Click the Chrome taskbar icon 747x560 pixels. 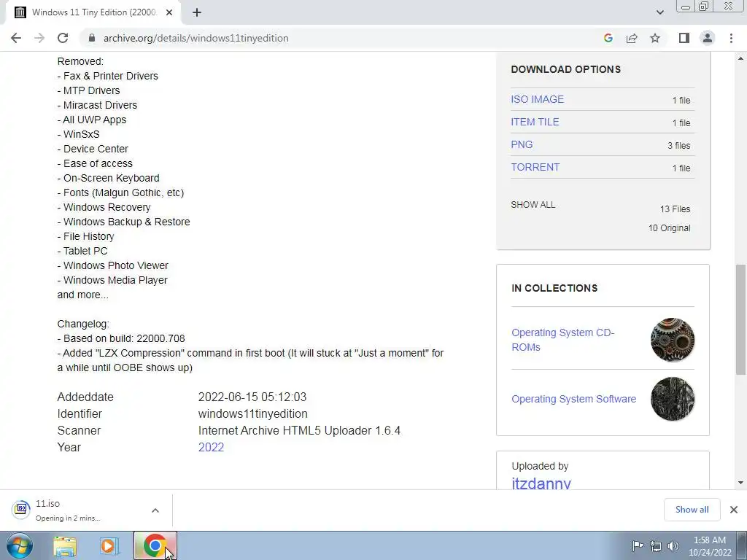point(155,545)
